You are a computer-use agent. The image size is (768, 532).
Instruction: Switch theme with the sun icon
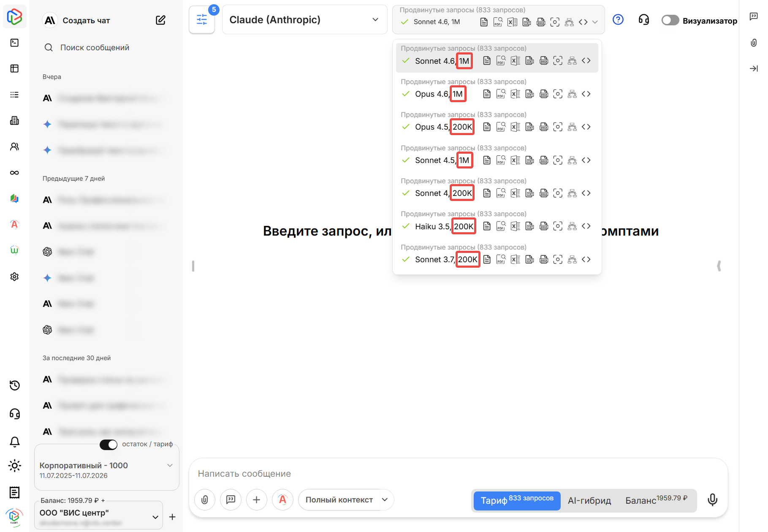(15, 466)
